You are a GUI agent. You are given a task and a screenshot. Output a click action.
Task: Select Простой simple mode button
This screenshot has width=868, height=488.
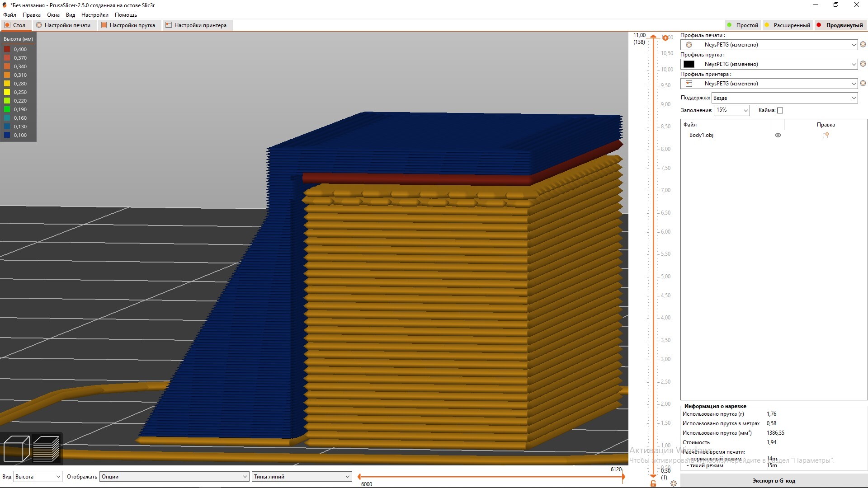coord(742,25)
